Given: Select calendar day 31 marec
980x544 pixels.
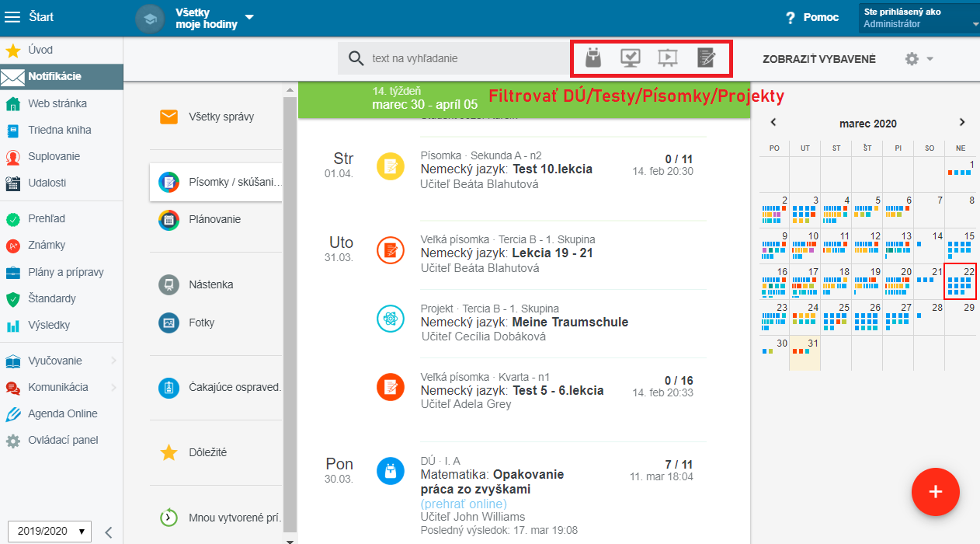Looking at the screenshot, I should pyautogui.click(x=805, y=353).
